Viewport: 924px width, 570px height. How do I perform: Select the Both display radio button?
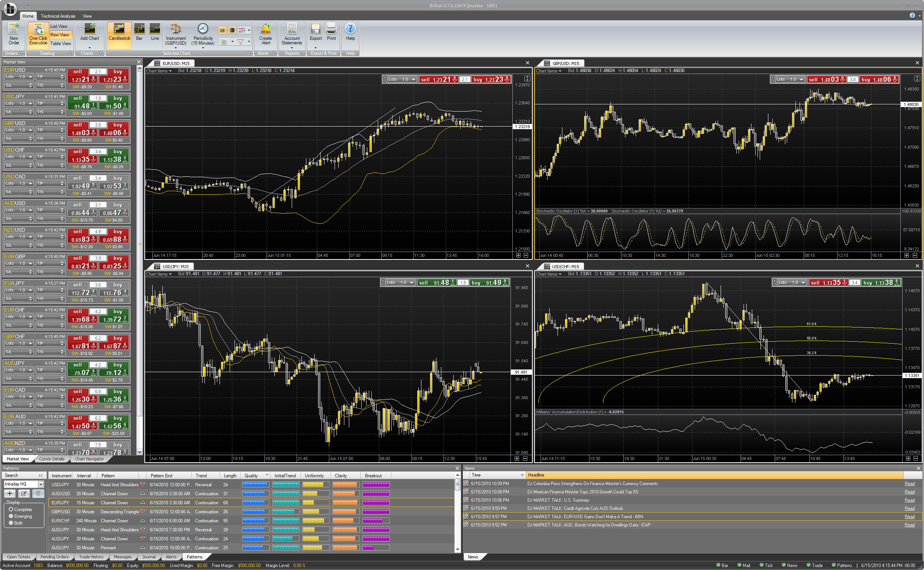coord(11,523)
